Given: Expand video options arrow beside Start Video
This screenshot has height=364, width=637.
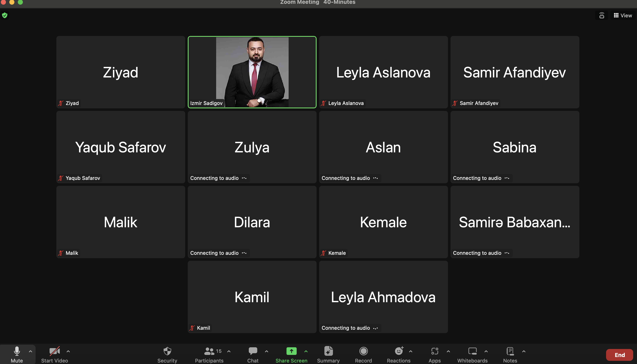Looking at the screenshot, I should (68, 351).
